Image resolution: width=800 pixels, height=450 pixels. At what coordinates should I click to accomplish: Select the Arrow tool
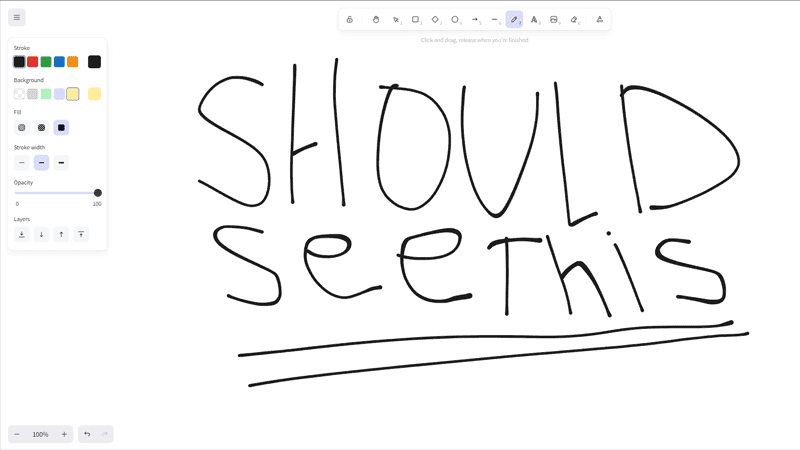[475, 19]
